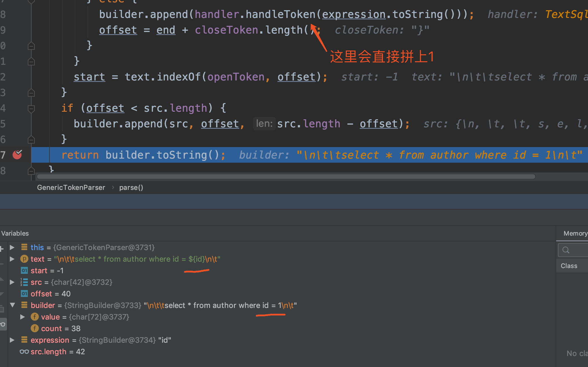
Task: Expand the 'this' variable node
Action: click(x=12, y=247)
